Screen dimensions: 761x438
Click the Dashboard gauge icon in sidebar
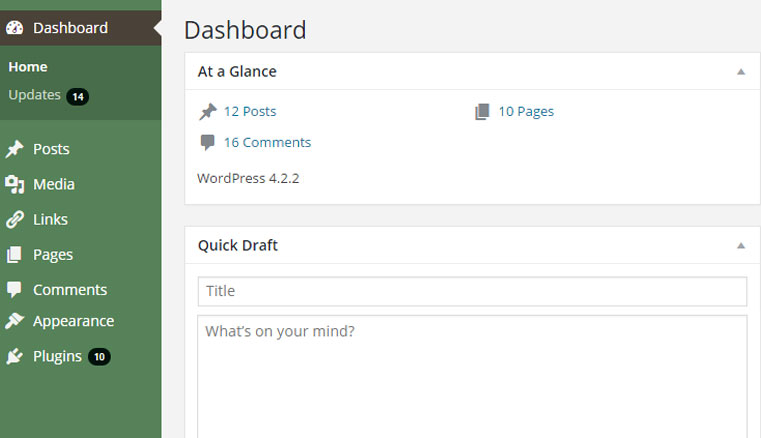[x=15, y=28]
